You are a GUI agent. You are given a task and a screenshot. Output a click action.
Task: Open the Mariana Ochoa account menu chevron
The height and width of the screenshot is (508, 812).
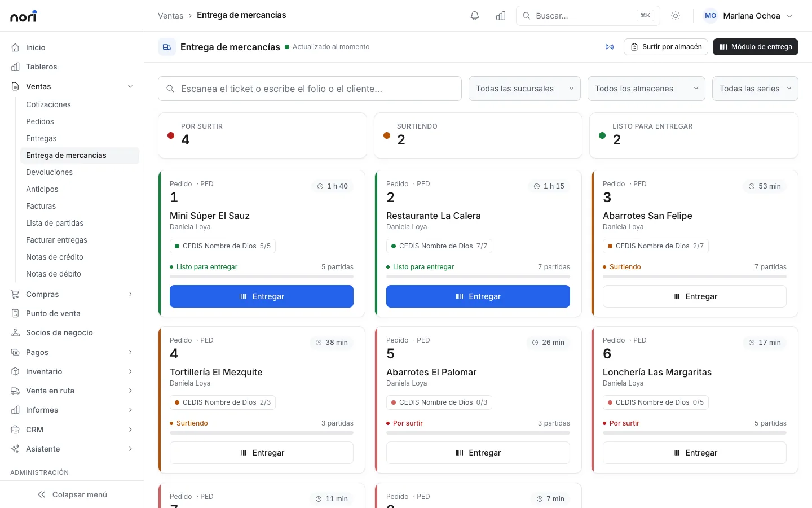(789, 16)
